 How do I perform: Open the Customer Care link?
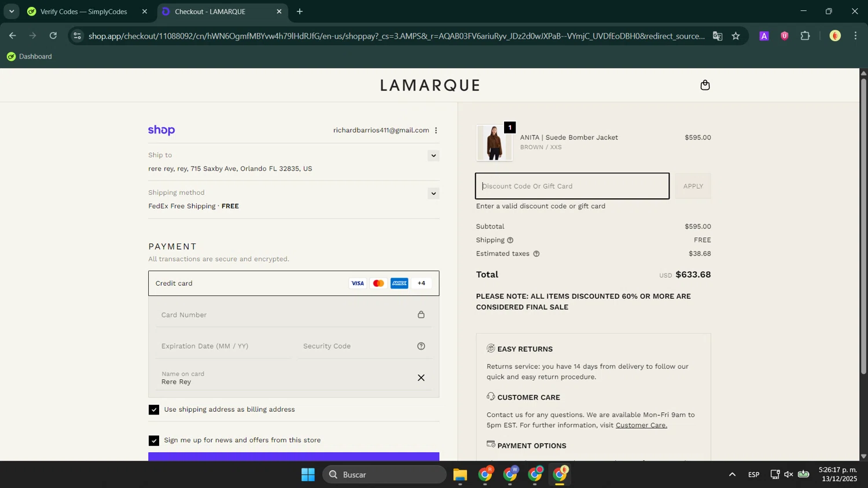tap(641, 426)
